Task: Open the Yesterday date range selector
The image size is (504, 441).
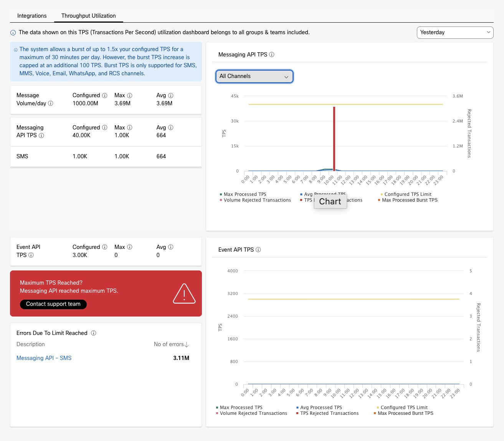Action: point(454,33)
